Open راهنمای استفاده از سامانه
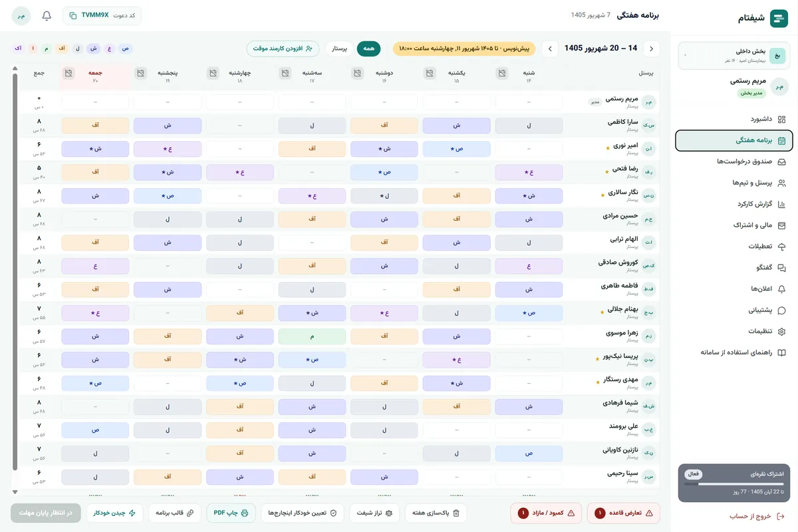The image size is (798, 532). pyautogui.click(x=734, y=352)
